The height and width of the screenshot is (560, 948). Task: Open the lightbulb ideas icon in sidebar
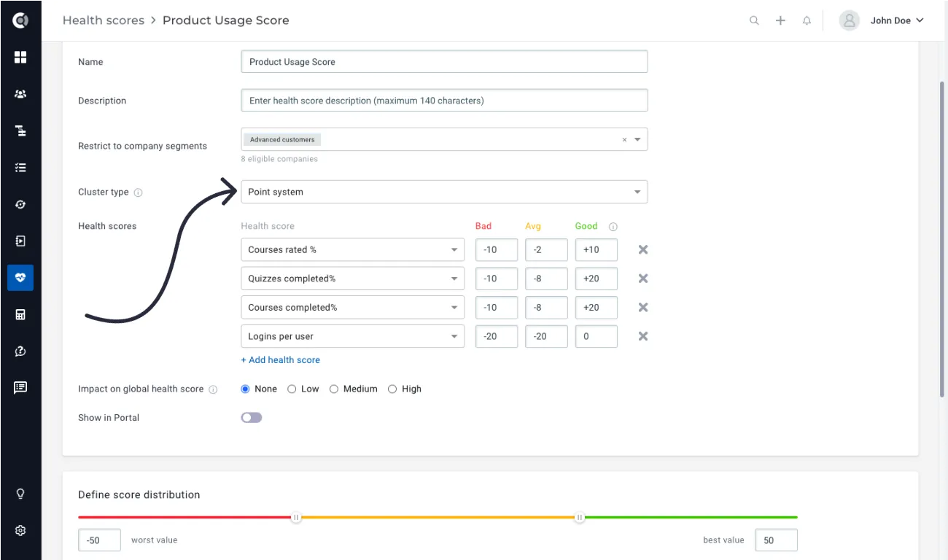click(20, 494)
